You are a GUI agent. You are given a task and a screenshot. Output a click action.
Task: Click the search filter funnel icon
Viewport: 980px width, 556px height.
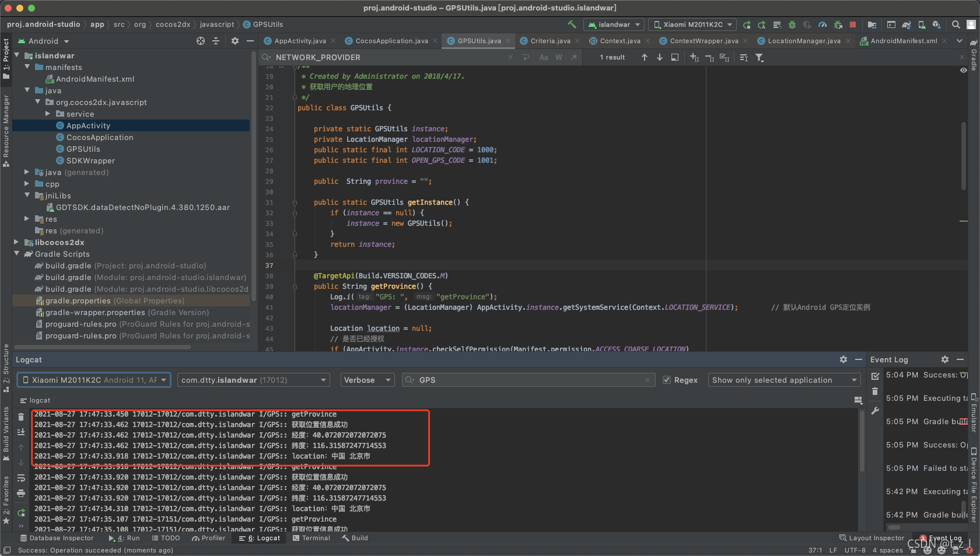click(759, 57)
